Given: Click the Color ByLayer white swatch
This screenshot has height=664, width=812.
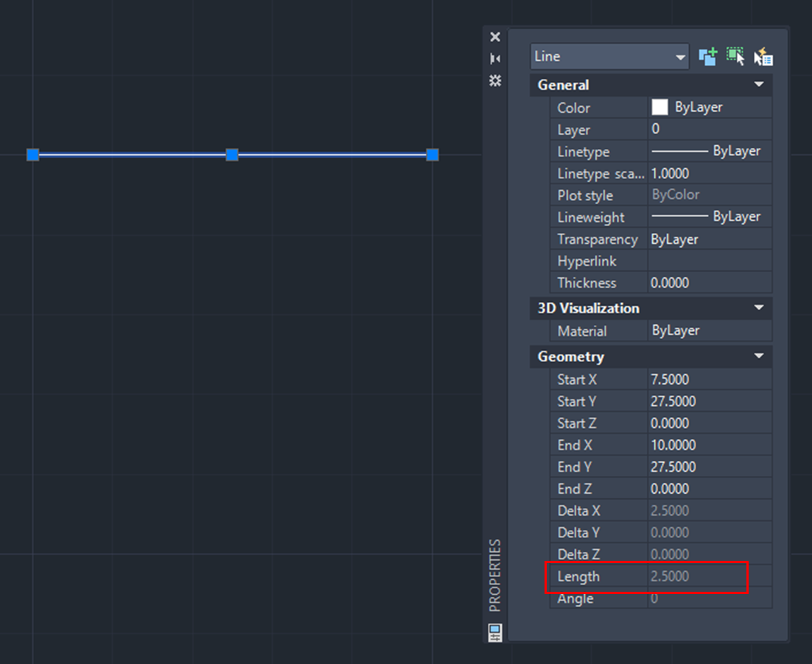Looking at the screenshot, I should point(659,107).
